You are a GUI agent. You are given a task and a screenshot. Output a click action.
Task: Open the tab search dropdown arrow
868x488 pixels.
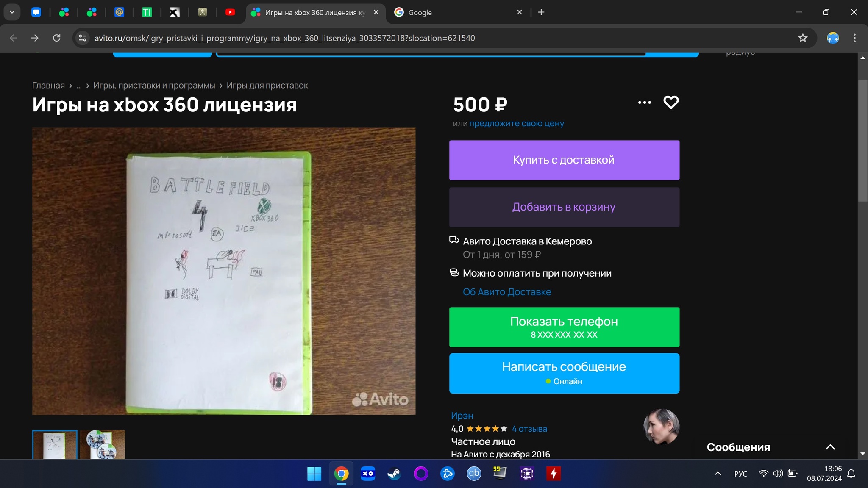[12, 12]
